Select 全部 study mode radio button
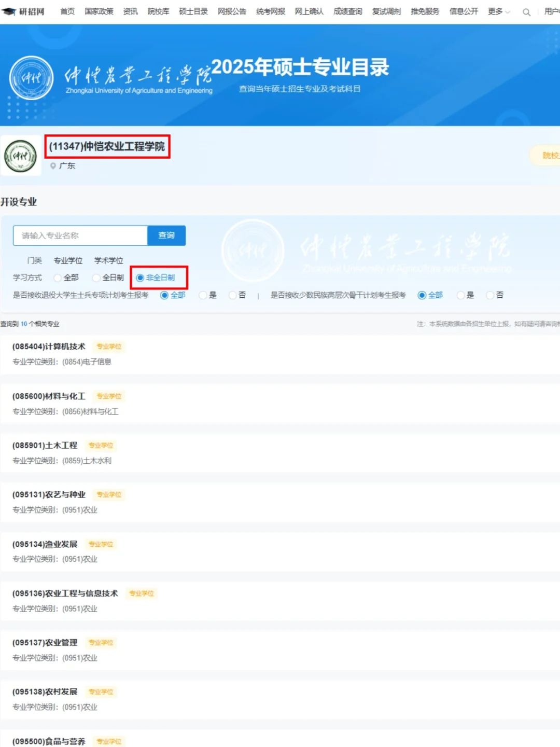 tap(58, 278)
